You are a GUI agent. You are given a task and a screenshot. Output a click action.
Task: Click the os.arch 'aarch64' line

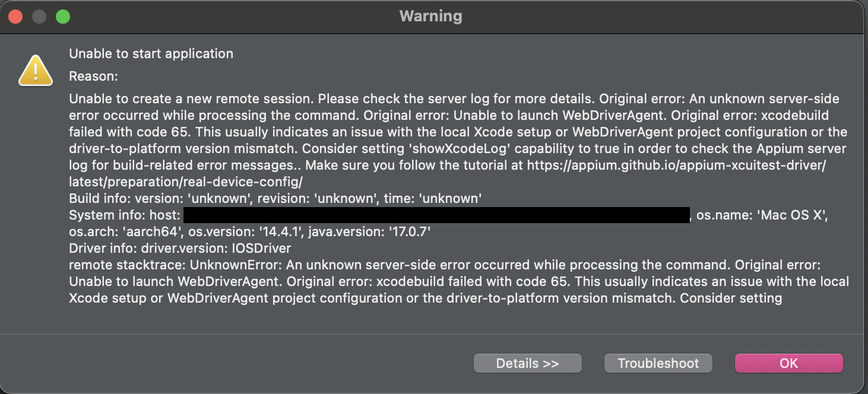249,232
